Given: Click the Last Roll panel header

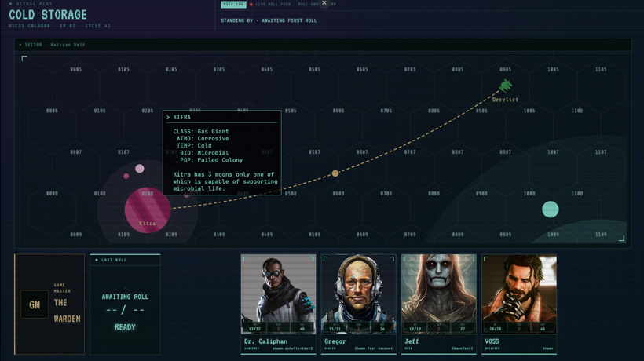Looking at the screenshot, I should [126, 260].
